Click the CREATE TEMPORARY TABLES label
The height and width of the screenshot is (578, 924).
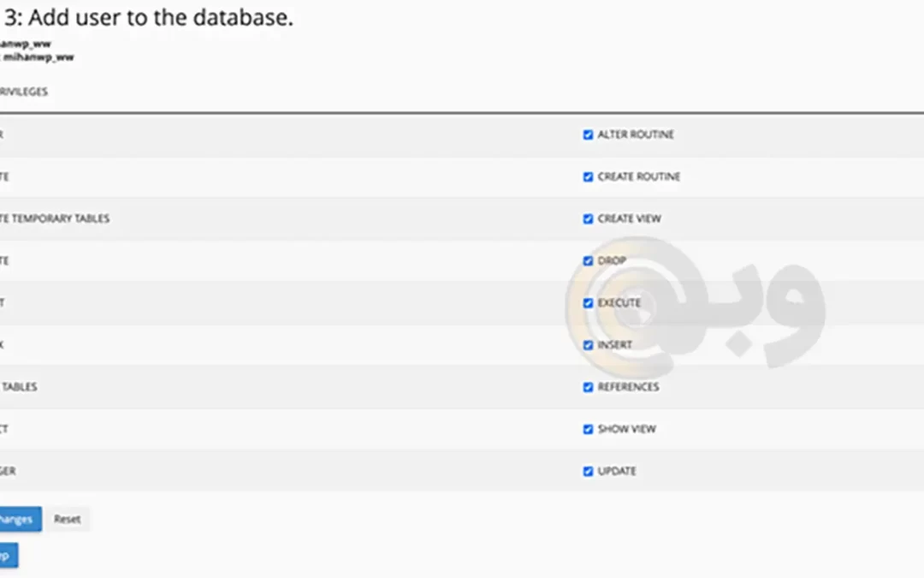[55, 219]
